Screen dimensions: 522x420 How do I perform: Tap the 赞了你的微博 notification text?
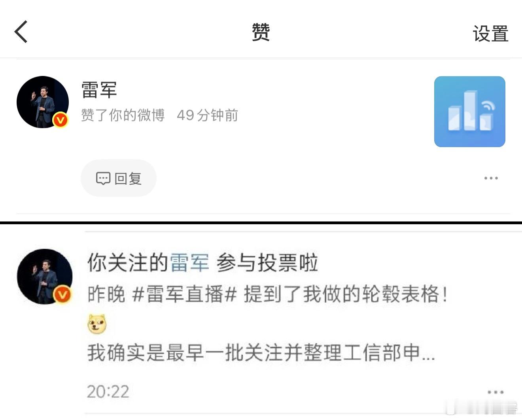pos(123,115)
